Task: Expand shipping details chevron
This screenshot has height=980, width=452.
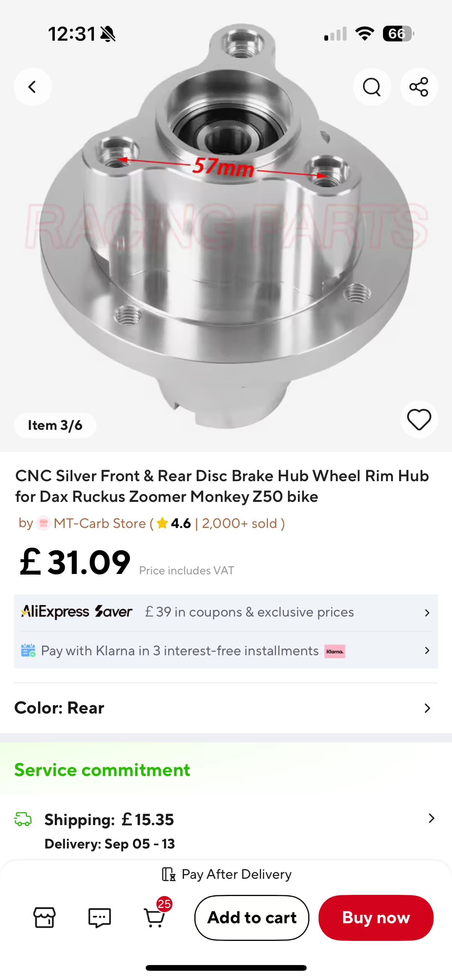Action: pos(431,819)
